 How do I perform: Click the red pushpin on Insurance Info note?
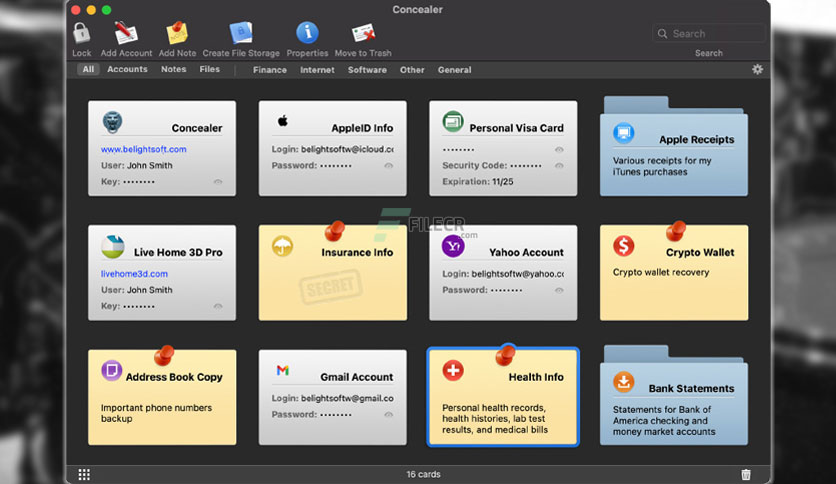point(335,231)
